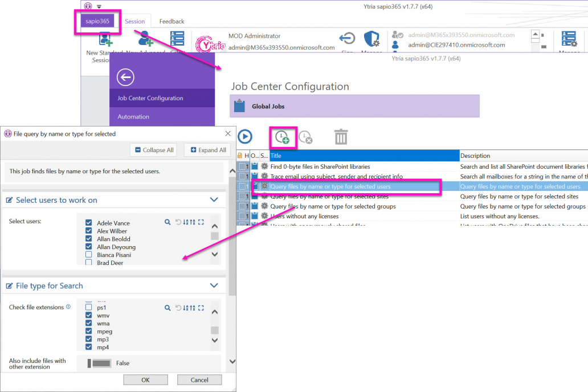The width and height of the screenshot is (588, 392).
Task: Click the add schedule clock-plus icon
Action: [x=283, y=137]
